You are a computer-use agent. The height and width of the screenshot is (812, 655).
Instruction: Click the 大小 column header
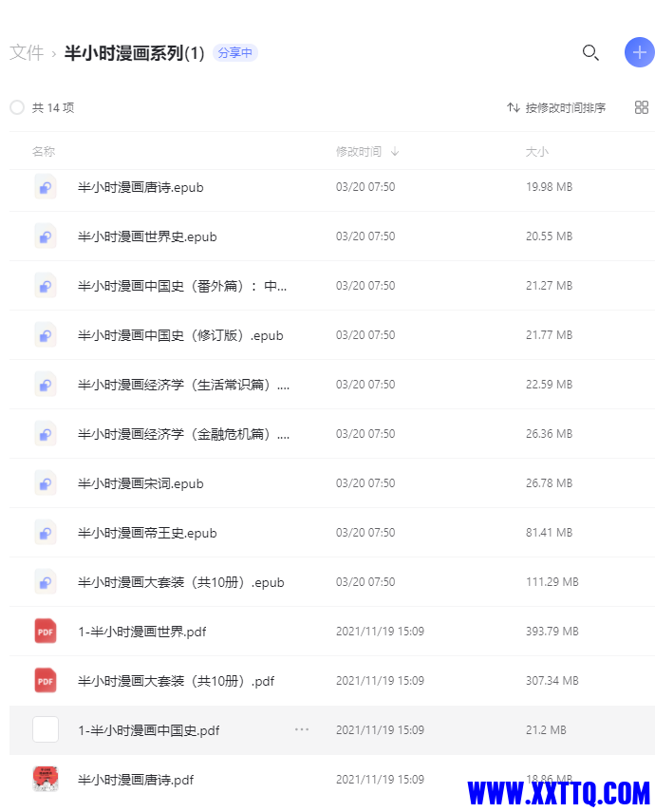tap(537, 151)
